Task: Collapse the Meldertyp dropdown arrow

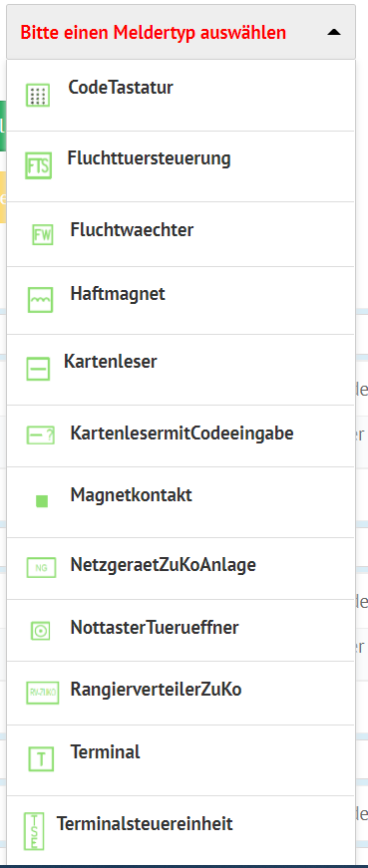Action: tap(334, 33)
